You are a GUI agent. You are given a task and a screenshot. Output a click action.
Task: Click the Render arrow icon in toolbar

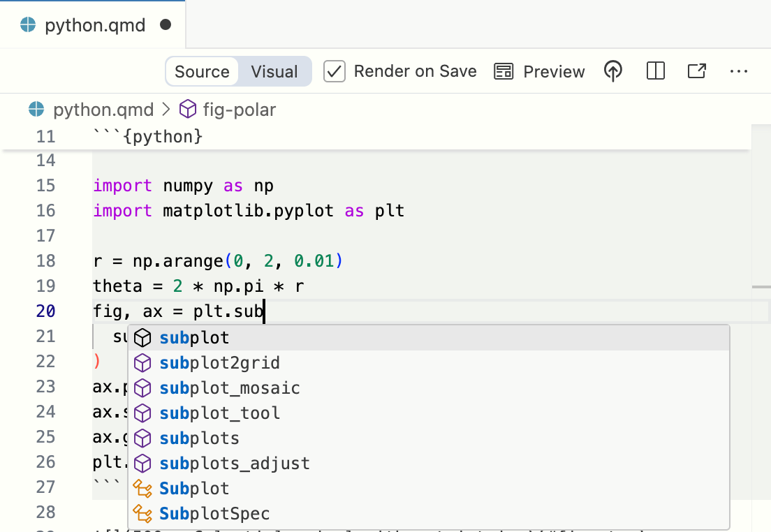pyautogui.click(x=612, y=71)
